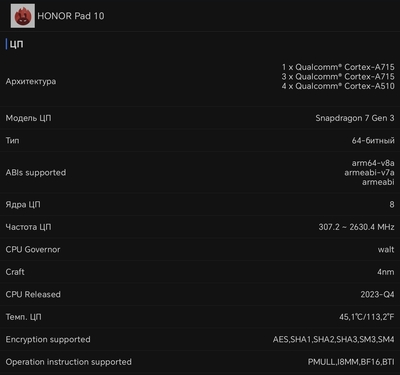The height and width of the screenshot is (375, 400).
Task: Click the Operation instruction supported row
Action: tap(200, 362)
